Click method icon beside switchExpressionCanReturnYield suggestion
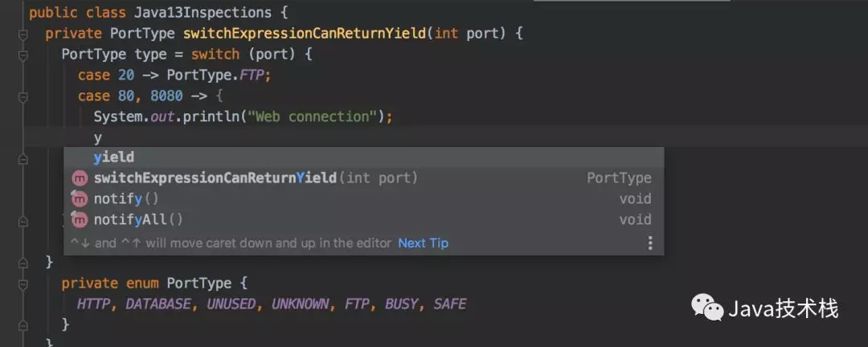This screenshot has height=347, width=868. click(x=80, y=179)
